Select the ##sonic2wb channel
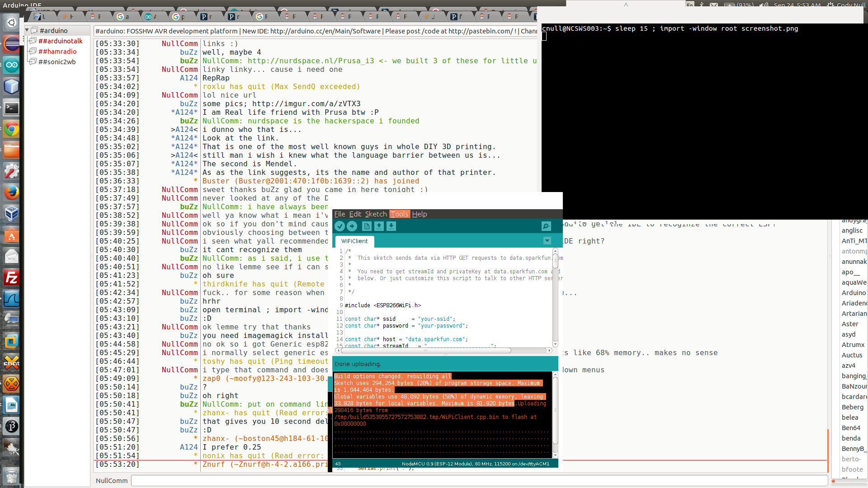 (57, 62)
